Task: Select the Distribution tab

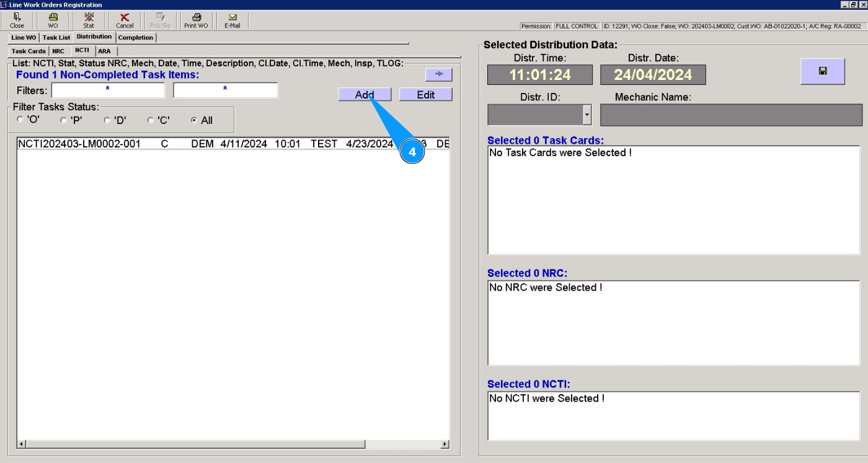Action: click(x=94, y=37)
